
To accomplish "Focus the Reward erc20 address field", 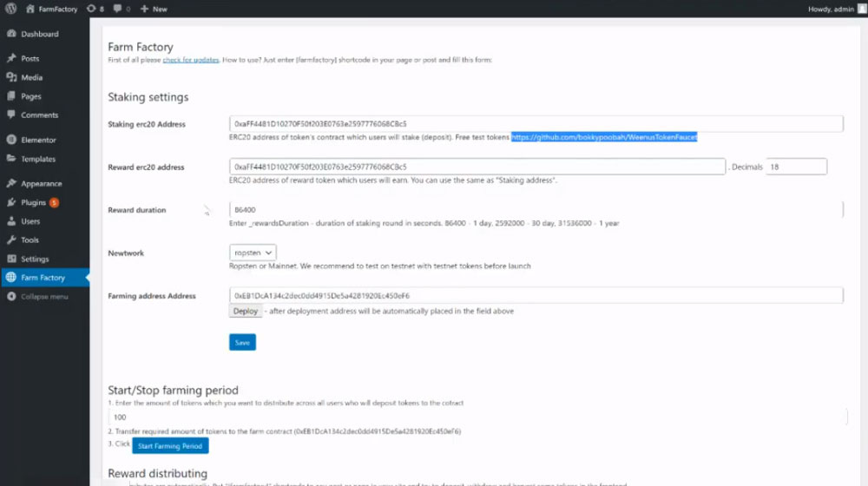I will coord(477,167).
